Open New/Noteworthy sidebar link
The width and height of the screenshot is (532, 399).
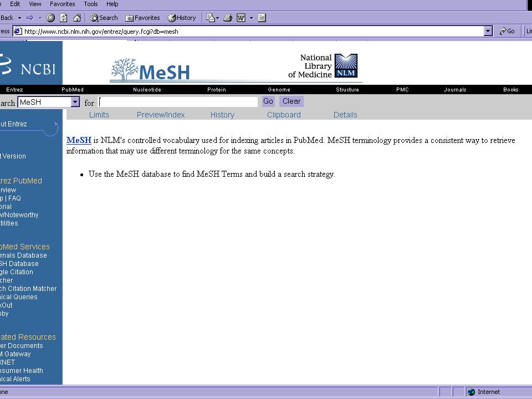(19, 215)
